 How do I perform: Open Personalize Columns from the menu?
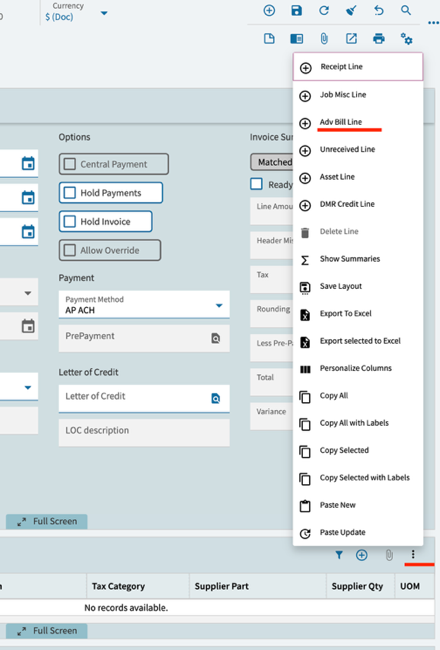(x=358, y=369)
